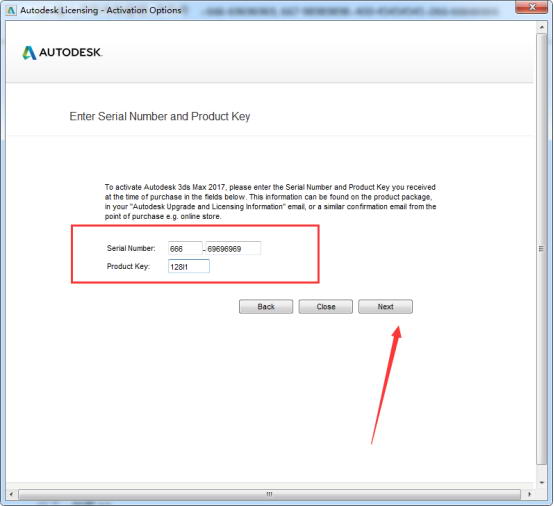Focus the Product Key input field
Image resolution: width=554 pixels, height=506 pixels.
[x=189, y=266]
